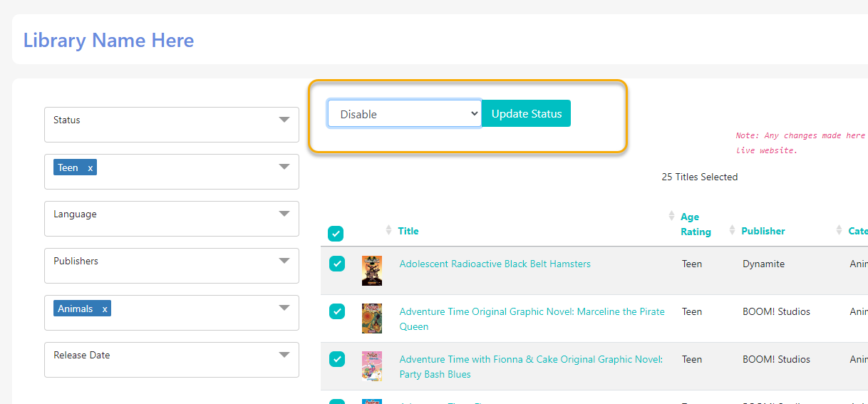The height and width of the screenshot is (404, 868).
Task: Open Adventure Time Marceline the Pirate Queen link
Action: (532, 319)
